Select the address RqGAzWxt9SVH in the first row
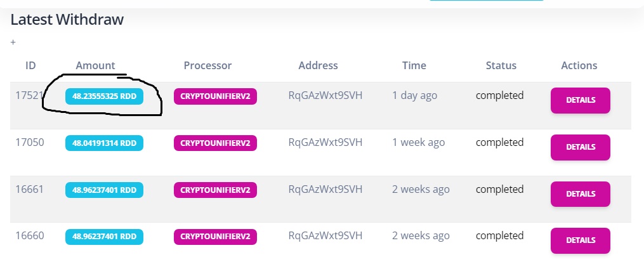Image resolution: width=644 pixels, height=269 pixels. (325, 96)
